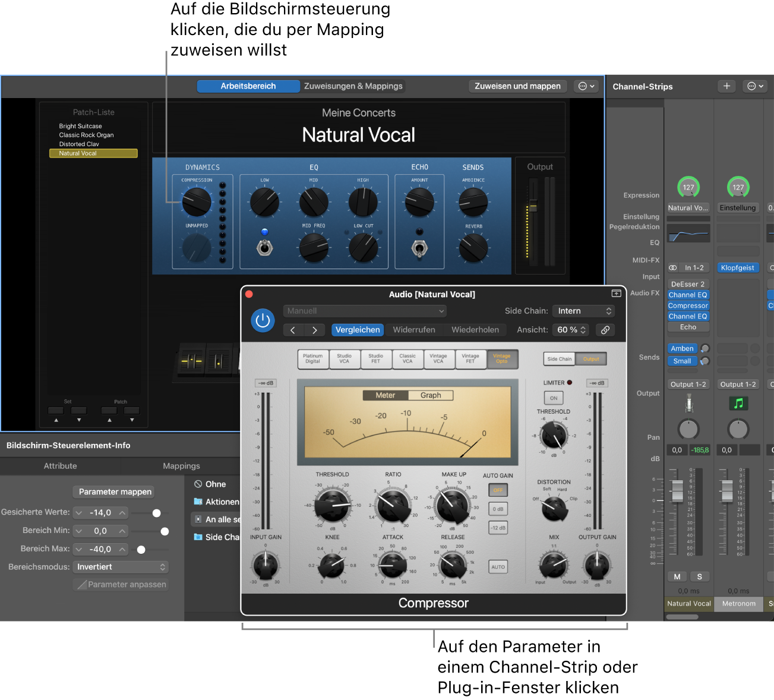Mute the Natural Vocal channel strip
The height and width of the screenshot is (700, 774).
click(x=677, y=576)
